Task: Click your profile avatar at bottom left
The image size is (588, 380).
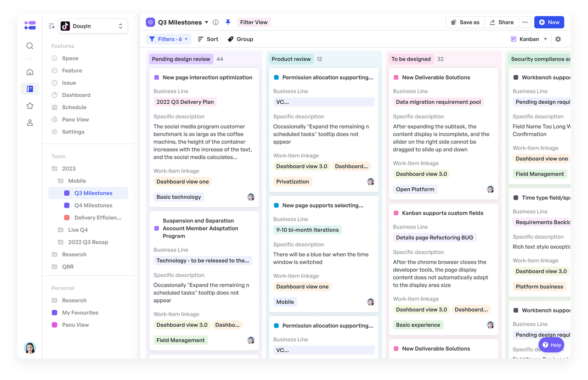Action: coord(29,348)
